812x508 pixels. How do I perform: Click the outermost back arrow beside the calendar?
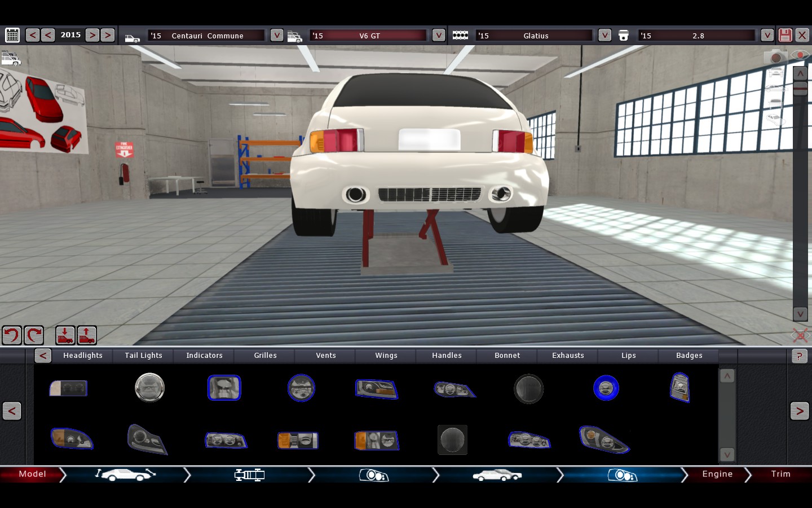(x=33, y=35)
